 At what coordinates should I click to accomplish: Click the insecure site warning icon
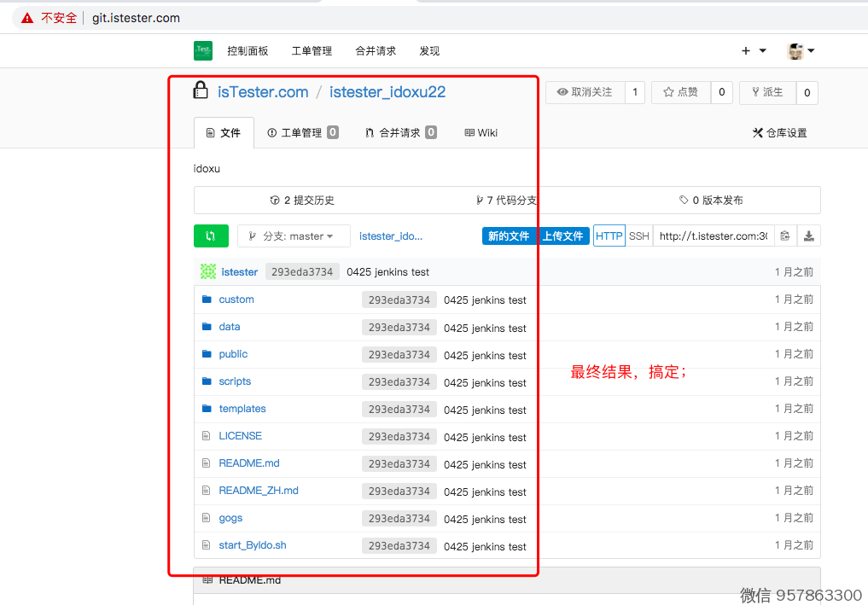point(28,18)
